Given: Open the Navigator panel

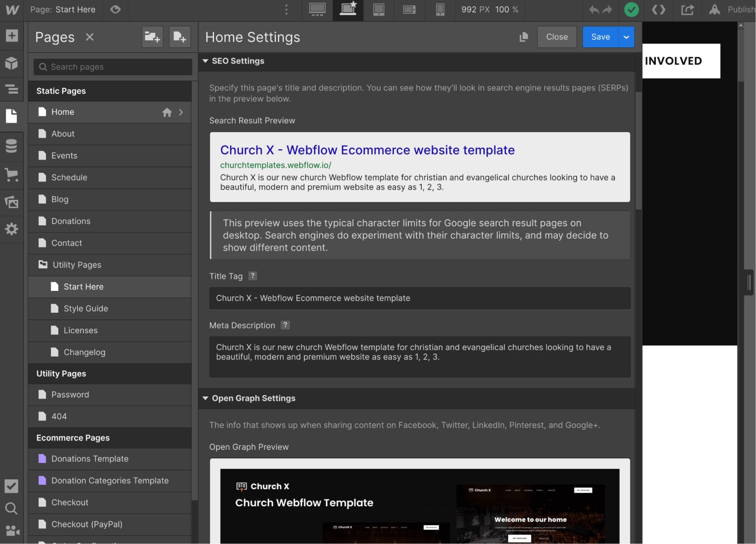Looking at the screenshot, I should [12, 89].
